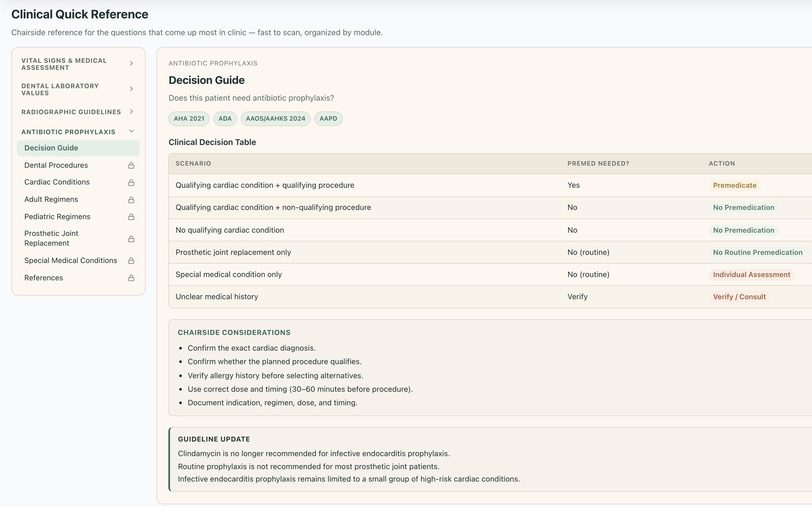812x507 pixels.
Task: Click No Premedication badge for non-qualifying procedure row
Action: click(x=744, y=208)
